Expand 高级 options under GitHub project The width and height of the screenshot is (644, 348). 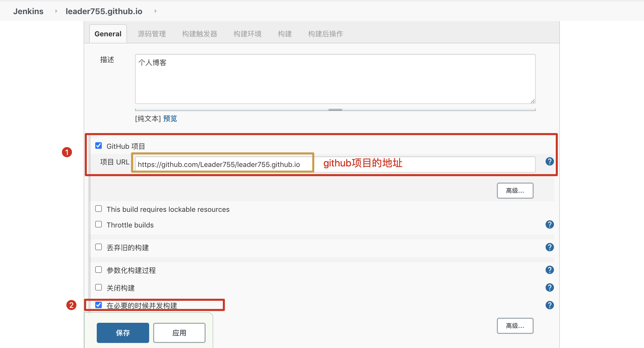pyautogui.click(x=515, y=191)
